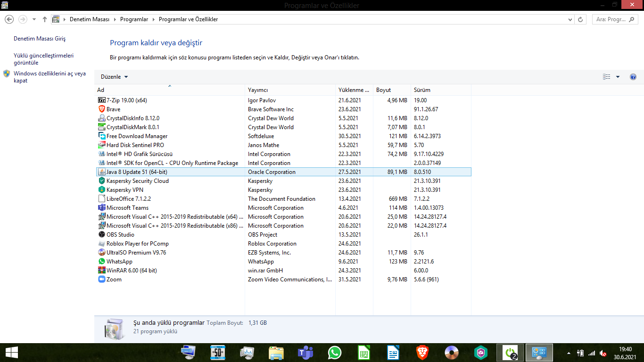Image resolution: width=644 pixels, height=362 pixels.
Task: Click the Windows özelliklerini shield icon
Action: point(7,74)
